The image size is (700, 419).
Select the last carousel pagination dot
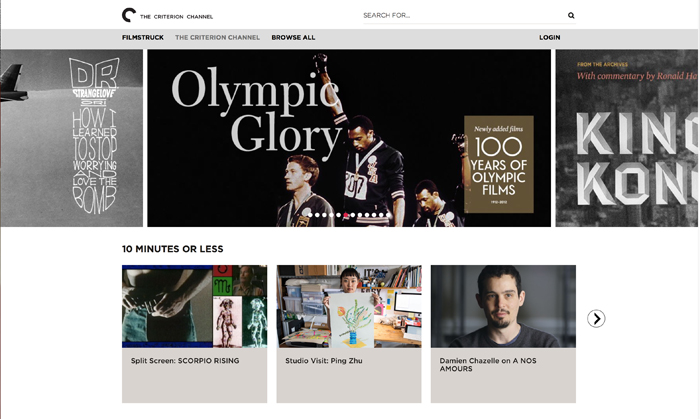(388, 215)
